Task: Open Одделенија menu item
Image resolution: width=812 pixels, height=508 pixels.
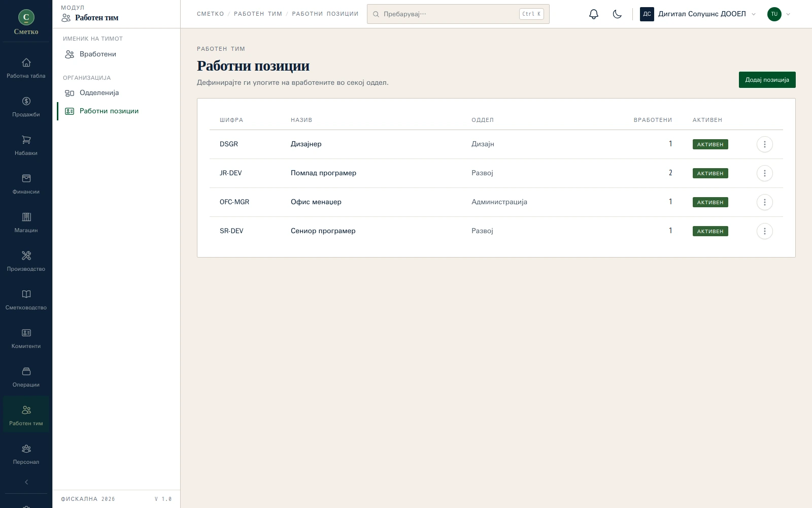Action: [116, 92]
